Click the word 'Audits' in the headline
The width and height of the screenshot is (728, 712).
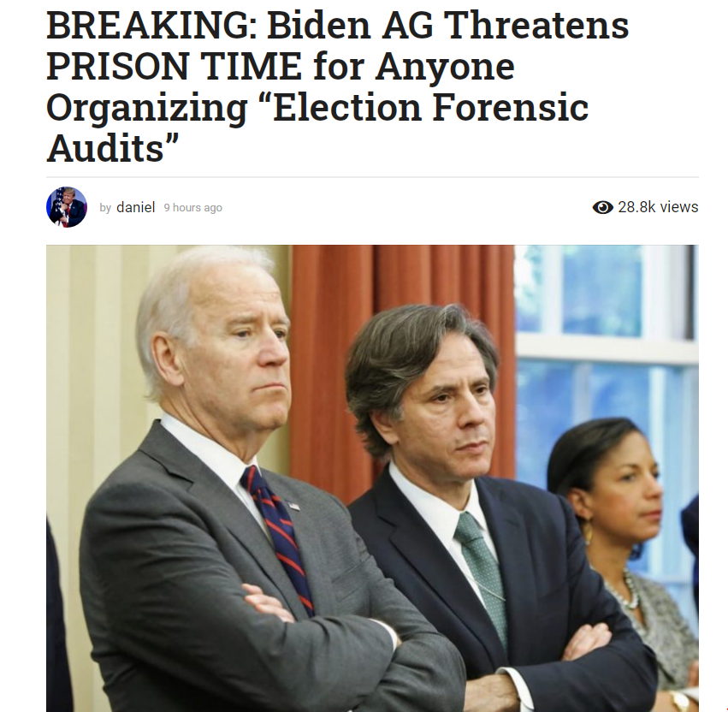point(105,148)
